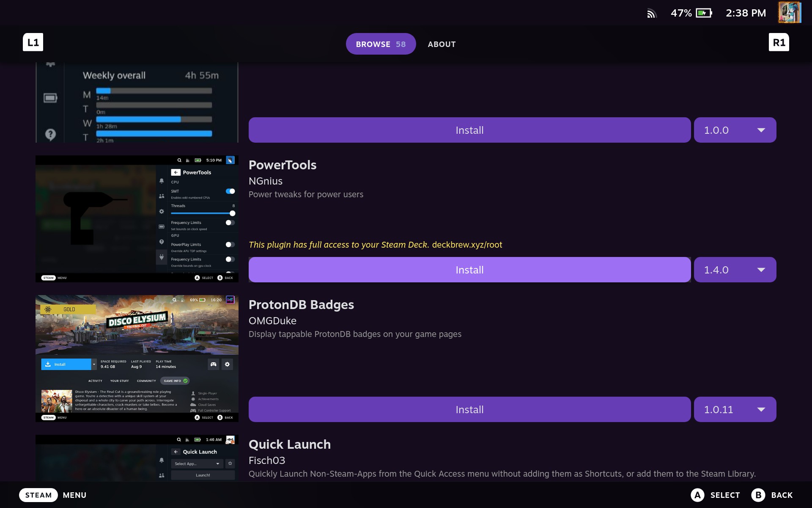Click the 47% battery percentage
The width and height of the screenshot is (812, 508).
681,13
